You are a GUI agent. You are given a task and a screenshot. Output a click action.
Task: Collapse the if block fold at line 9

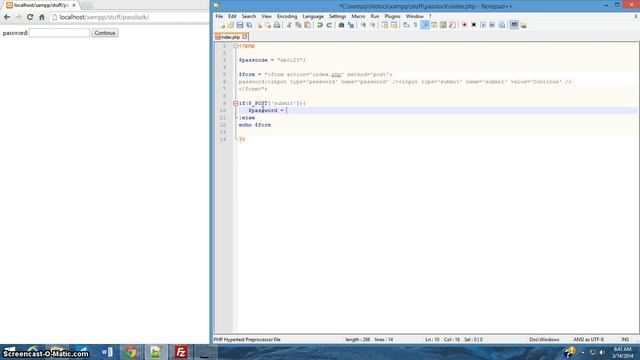click(236, 103)
